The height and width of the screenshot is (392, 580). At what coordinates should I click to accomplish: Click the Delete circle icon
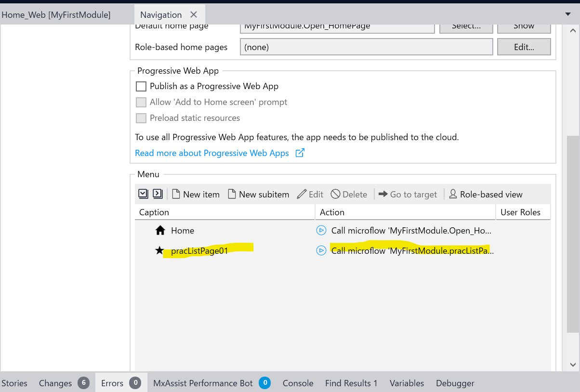click(x=335, y=194)
